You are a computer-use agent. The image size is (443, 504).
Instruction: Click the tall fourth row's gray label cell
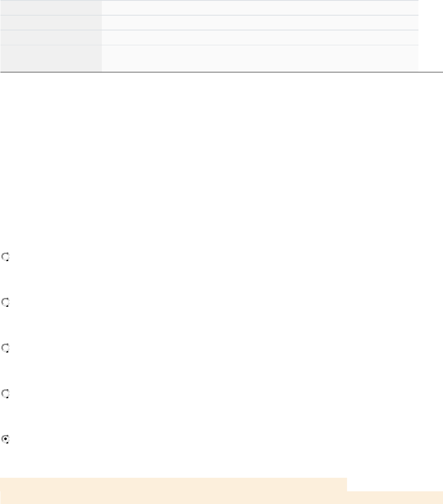51,58
